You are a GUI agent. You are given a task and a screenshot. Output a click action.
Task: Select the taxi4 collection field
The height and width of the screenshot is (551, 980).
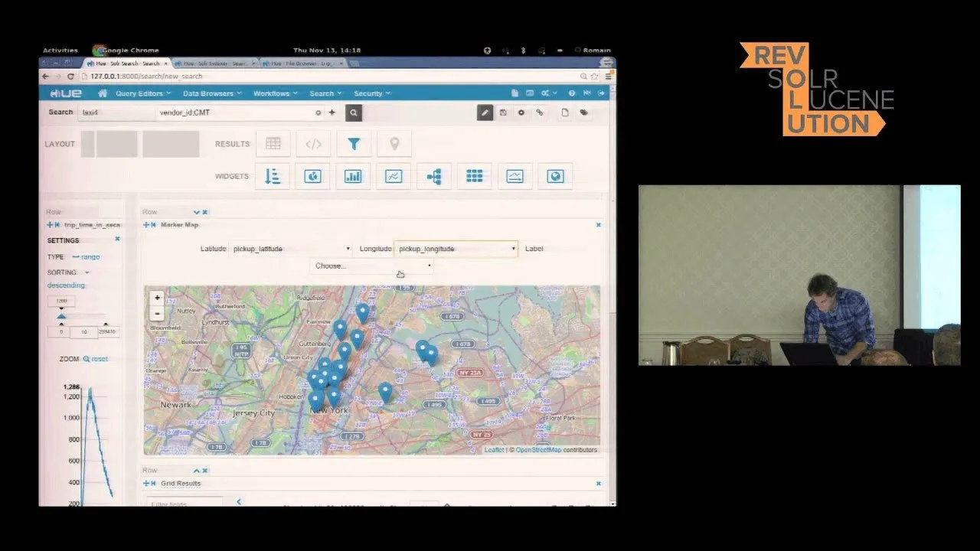[x=116, y=112]
